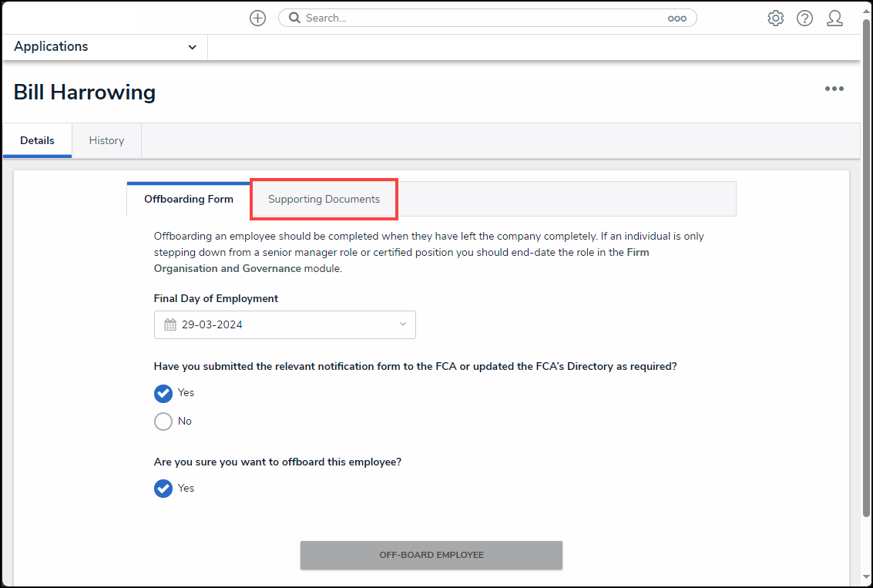Viewport: 873px width, 588px height.
Task: Click the magnifying glass search icon
Action: [294, 18]
